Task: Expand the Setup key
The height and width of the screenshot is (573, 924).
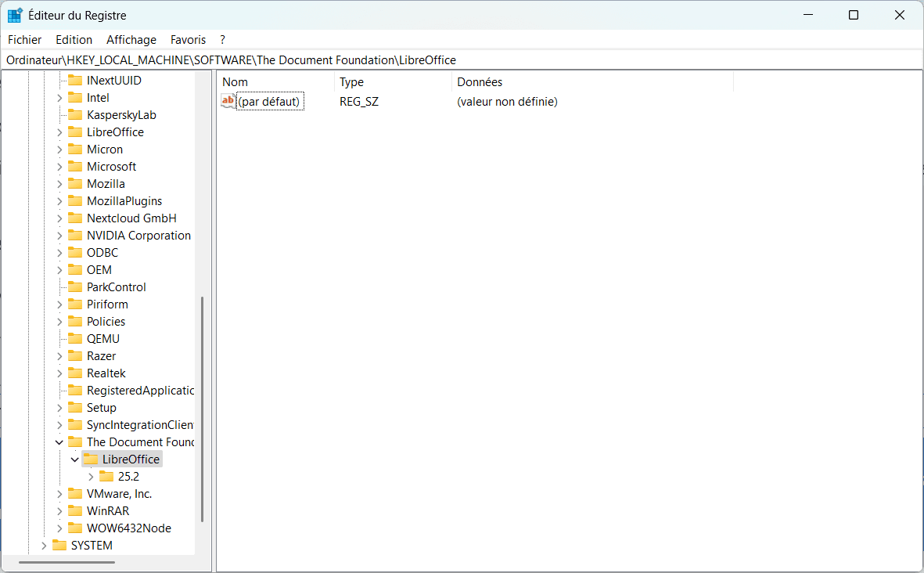Action: pos(59,408)
